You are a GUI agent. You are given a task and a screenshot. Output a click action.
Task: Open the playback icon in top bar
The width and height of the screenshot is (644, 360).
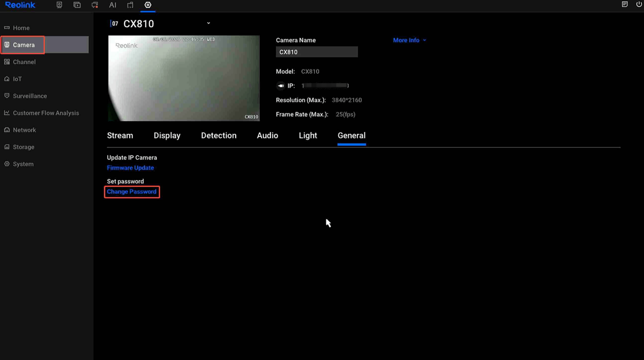tap(77, 5)
